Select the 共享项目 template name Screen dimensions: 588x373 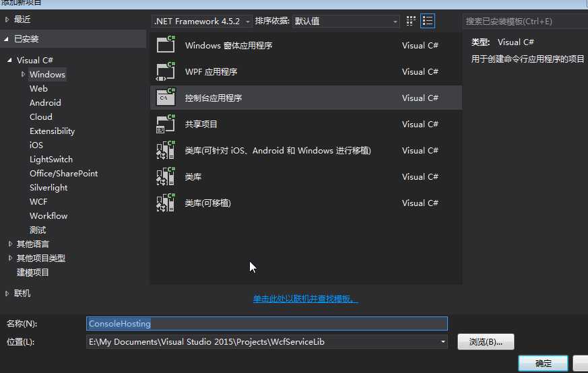(x=201, y=124)
